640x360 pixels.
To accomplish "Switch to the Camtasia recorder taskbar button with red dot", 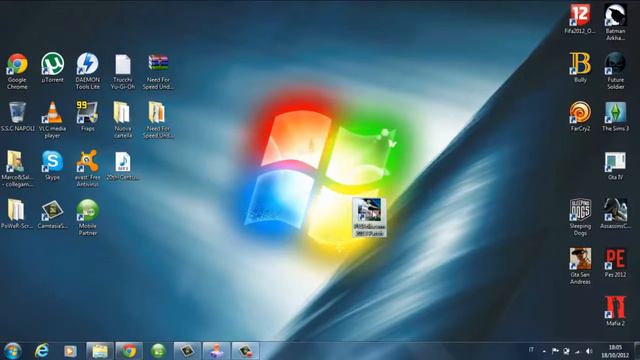I will click(245, 351).
